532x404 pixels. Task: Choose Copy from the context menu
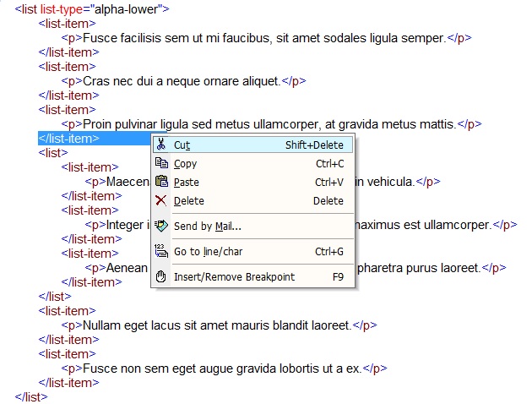[186, 163]
